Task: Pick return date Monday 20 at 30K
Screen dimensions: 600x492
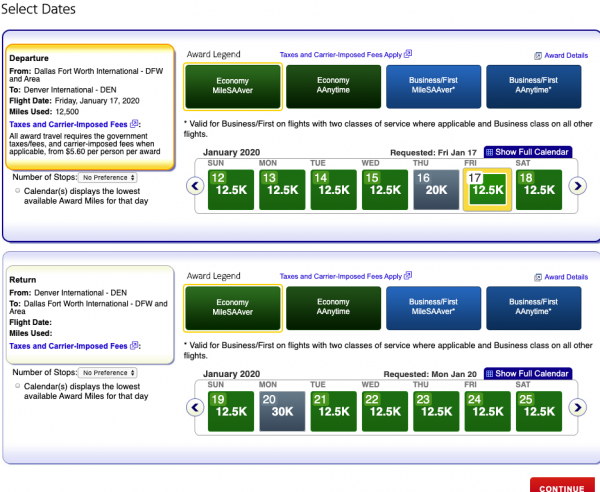Action: tap(282, 410)
